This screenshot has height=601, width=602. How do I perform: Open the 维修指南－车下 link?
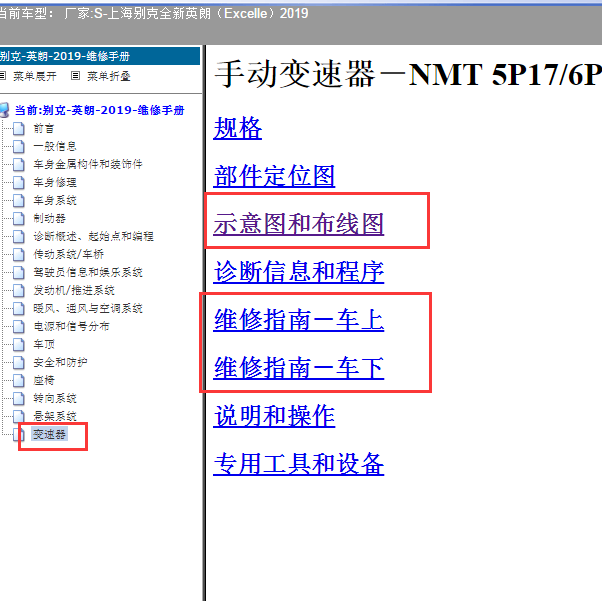pos(299,368)
